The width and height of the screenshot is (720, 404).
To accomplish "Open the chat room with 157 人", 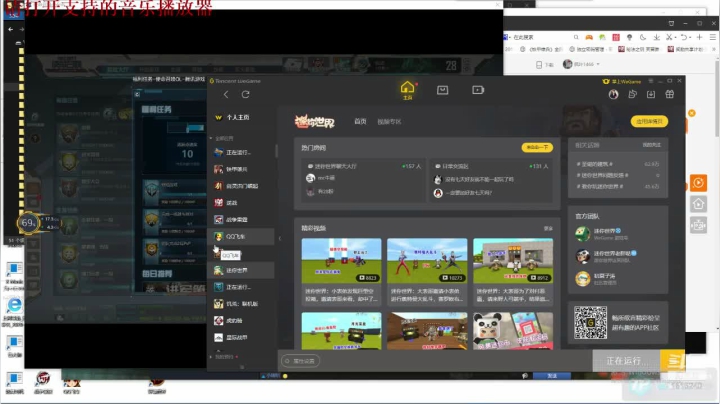I will pyautogui.click(x=361, y=180).
